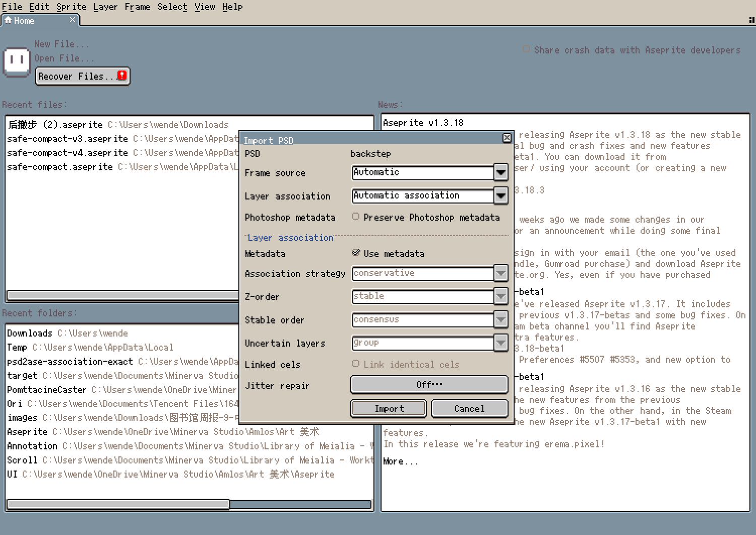
Task: Open the Frame source dropdown arrow
Action: (500, 172)
